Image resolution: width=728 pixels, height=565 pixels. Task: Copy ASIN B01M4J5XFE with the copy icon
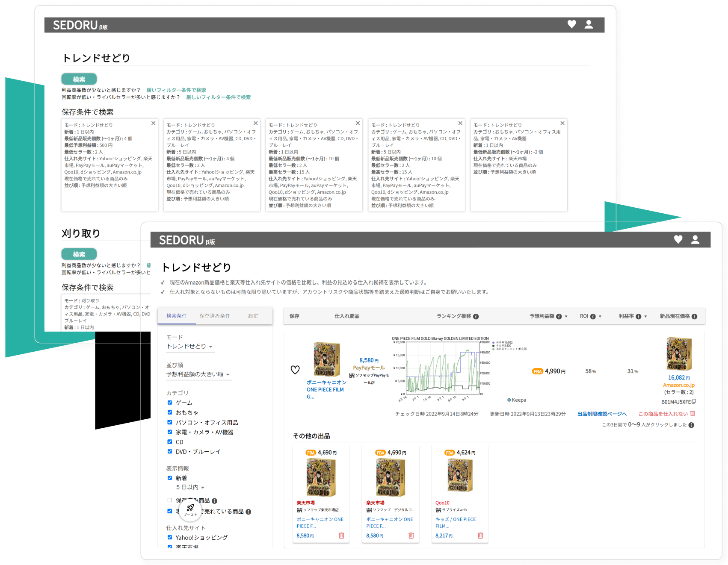click(x=694, y=401)
